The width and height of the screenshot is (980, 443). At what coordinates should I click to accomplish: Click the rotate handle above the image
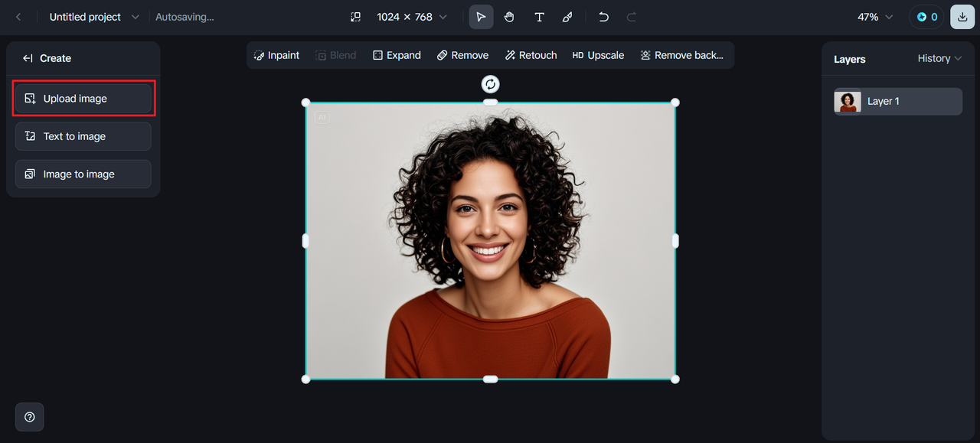(x=490, y=83)
